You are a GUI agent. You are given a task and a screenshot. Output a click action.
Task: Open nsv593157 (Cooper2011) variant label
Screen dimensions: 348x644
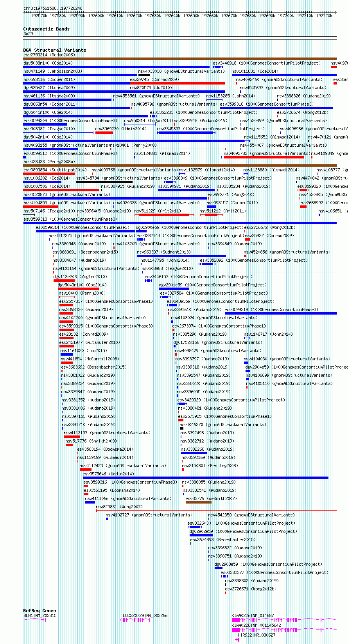tap(232, 203)
